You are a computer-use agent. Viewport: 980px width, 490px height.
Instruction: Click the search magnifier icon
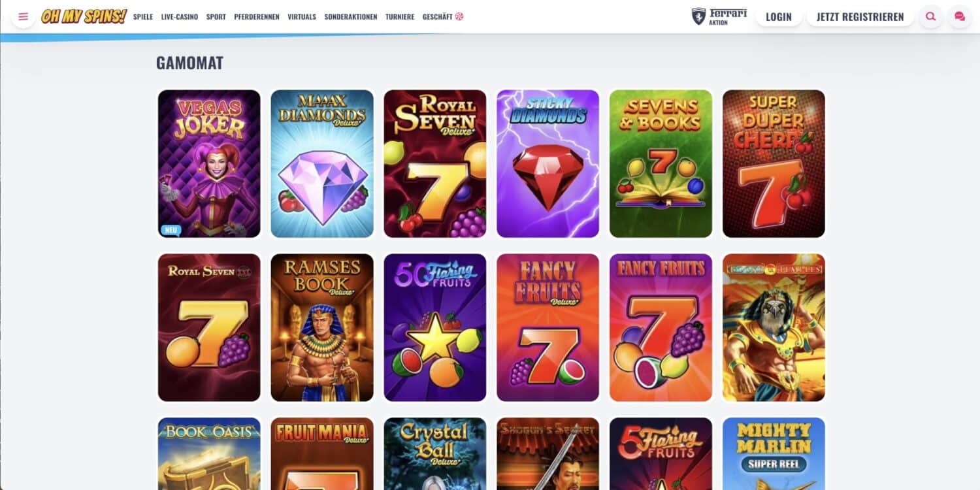pyautogui.click(x=931, y=16)
